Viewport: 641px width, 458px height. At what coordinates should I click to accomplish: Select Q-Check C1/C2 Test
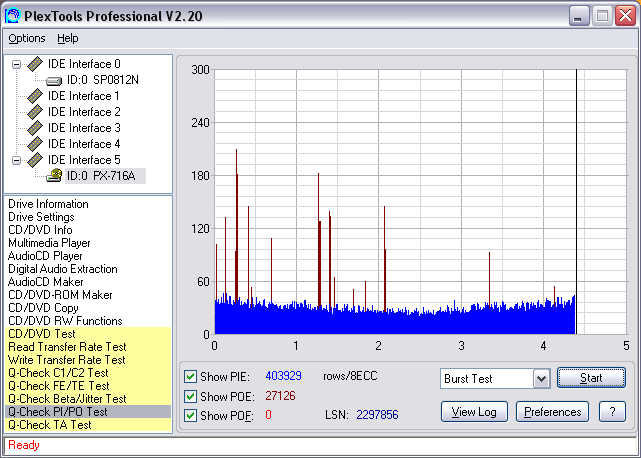coord(88,373)
